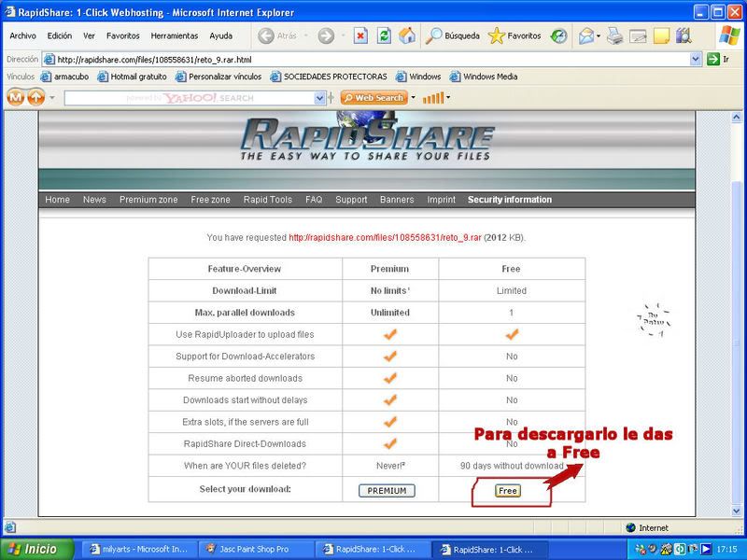This screenshot has height=560, width=747.
Task: Click the Back (Atrás) arrow icon
Action: (266, 35)
